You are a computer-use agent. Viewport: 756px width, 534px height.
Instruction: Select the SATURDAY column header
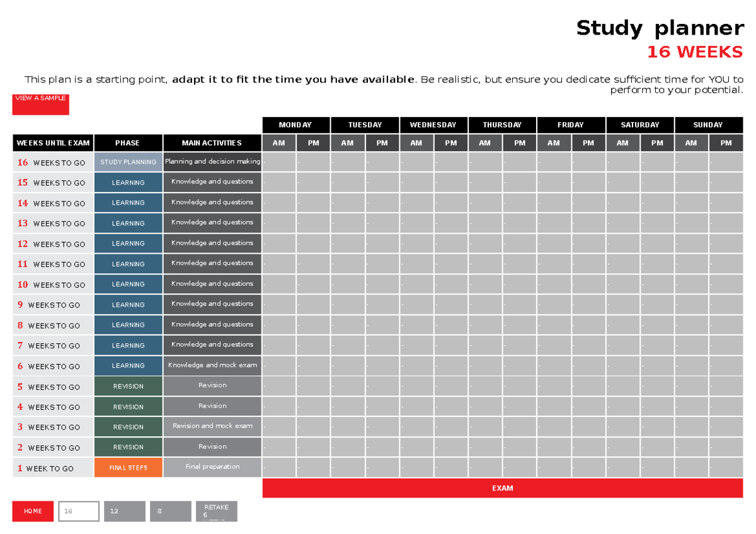639,125
